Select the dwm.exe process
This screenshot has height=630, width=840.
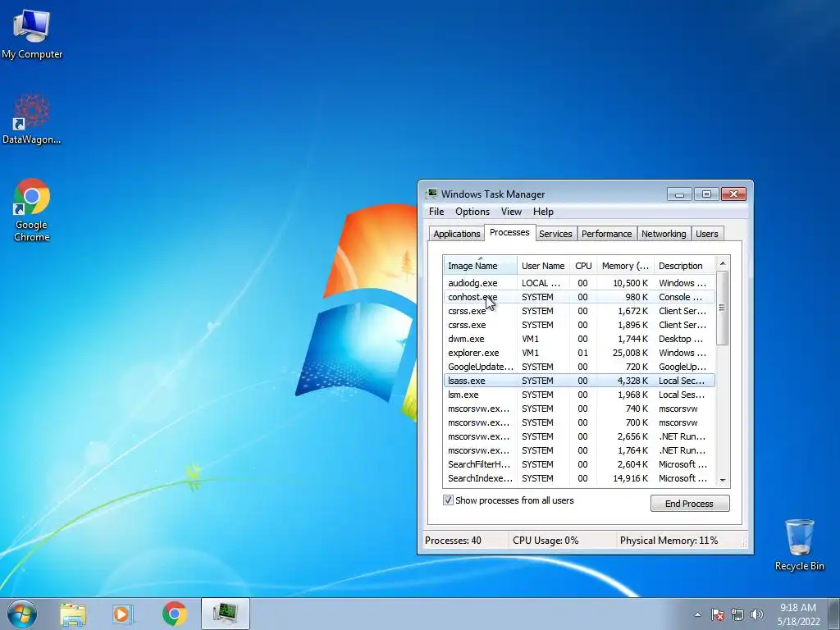tap(579, 339)
